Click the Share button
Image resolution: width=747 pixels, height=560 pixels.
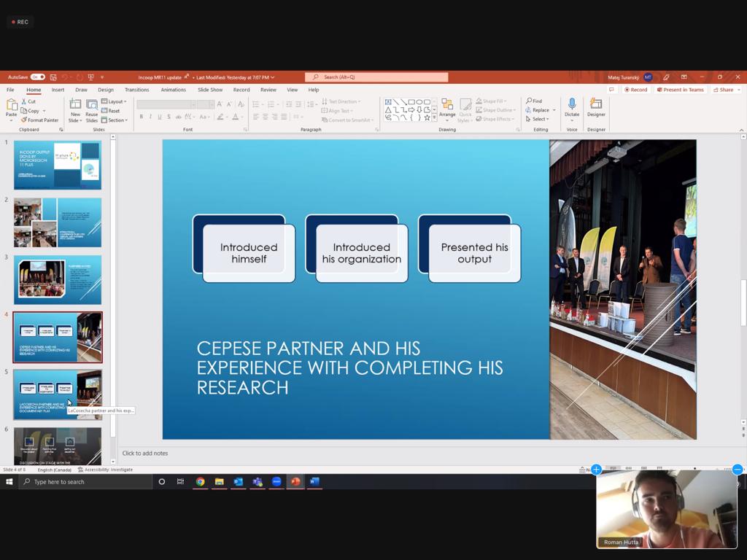tap(723, 90)
